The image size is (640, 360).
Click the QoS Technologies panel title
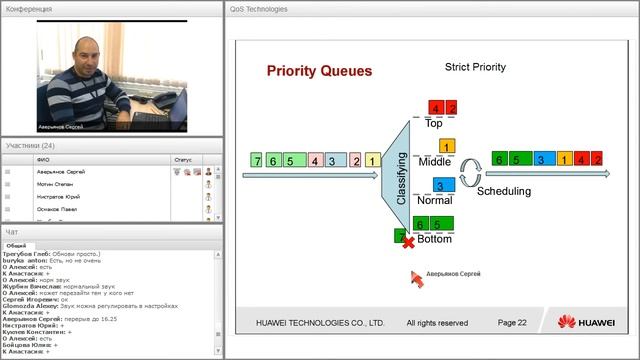(x=258, y=9)
